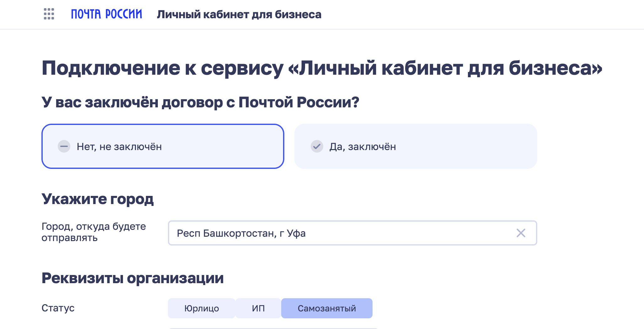Switch status to Юрлицо
The width and height of the screenshot is (644, 329).
click(x=201, y=308)
